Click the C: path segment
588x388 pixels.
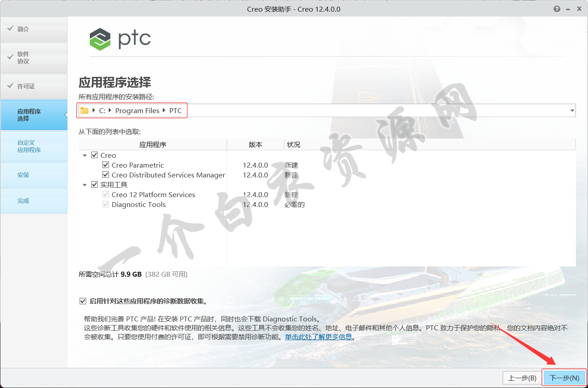click(102, 110)
